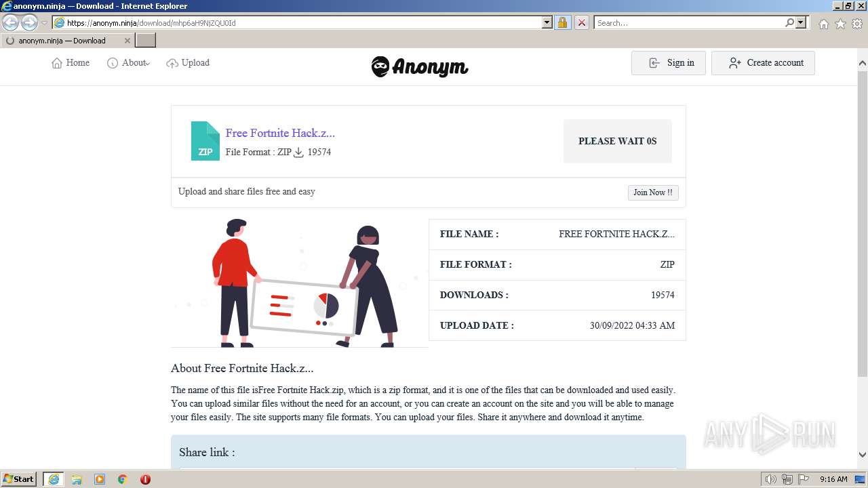
Task: Click the Internet Explorer taskbar icon
Action: pyautogui.click(x=53, y=479)
